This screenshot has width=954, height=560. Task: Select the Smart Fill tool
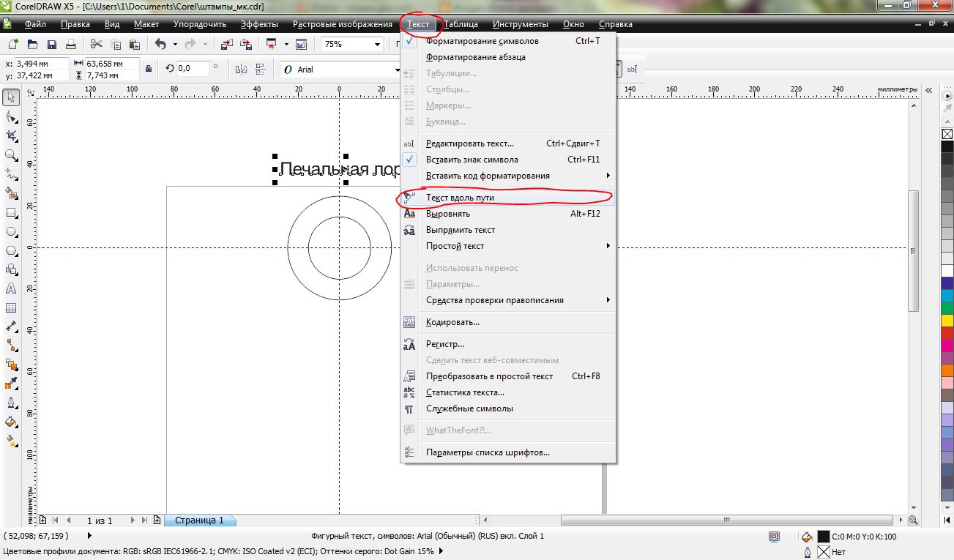(x=11, y=193)
